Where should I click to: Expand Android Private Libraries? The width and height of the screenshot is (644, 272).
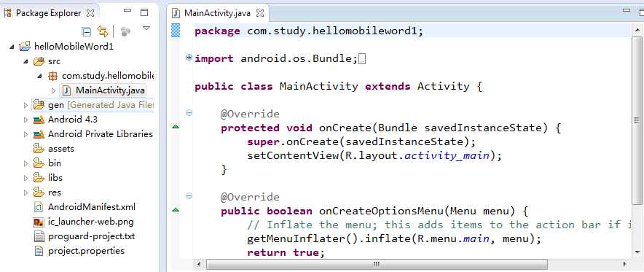(x=26, y=134)
